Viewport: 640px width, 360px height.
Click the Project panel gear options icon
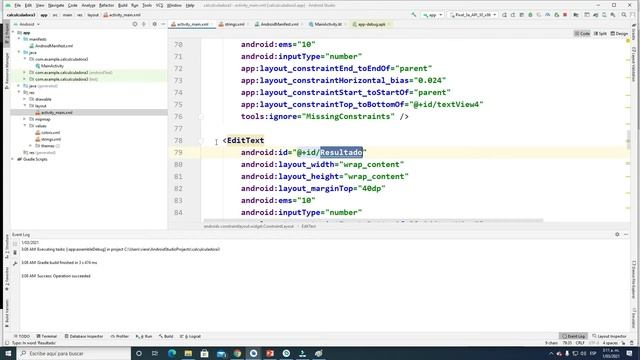pos(154,24)
